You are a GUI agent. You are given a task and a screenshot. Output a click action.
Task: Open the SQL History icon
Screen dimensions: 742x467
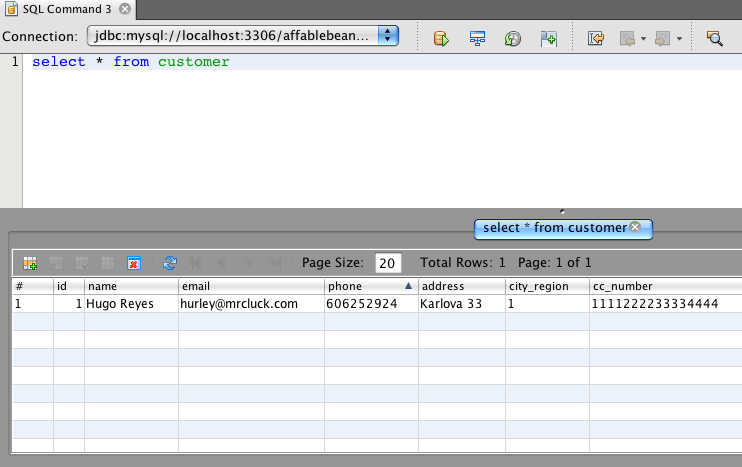click(512, 38)
